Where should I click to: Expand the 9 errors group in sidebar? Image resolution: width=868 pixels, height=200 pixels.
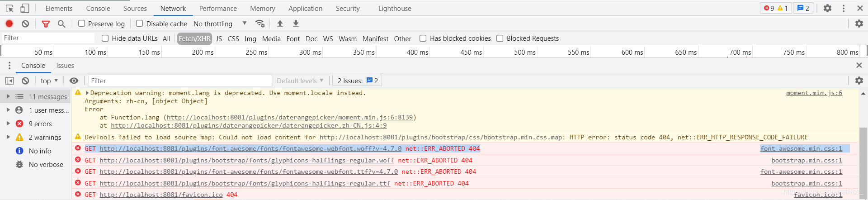8,124
